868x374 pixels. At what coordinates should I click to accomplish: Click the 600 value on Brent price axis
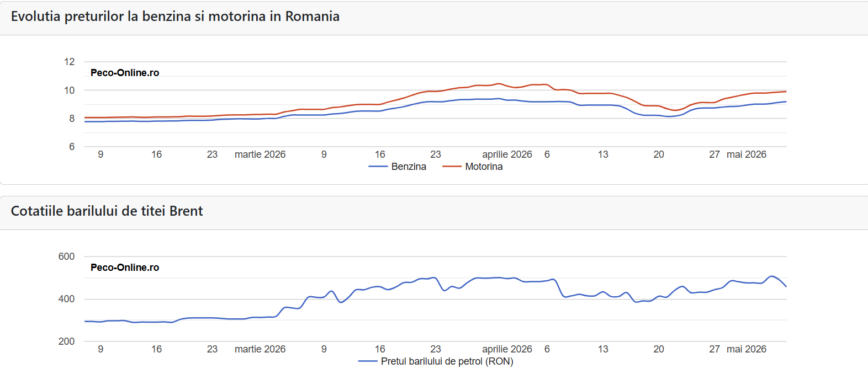(x=66, y=257)
